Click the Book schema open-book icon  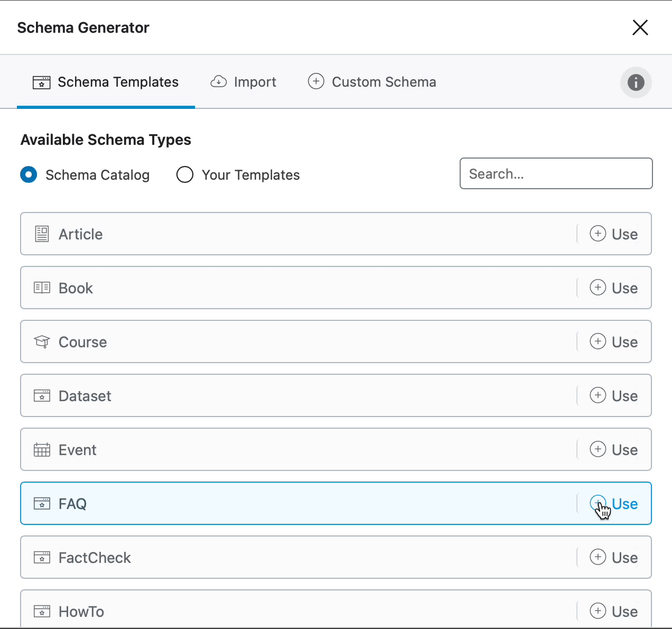click(42, 288)
